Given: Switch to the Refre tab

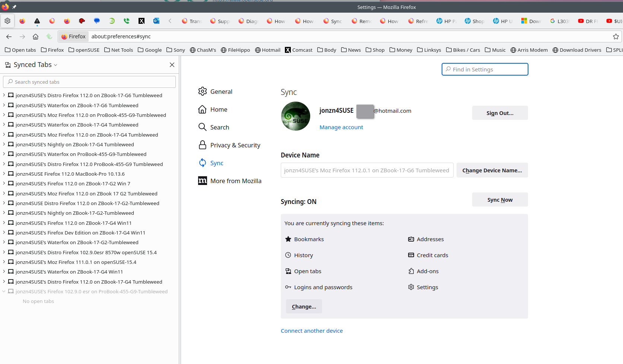Looking at the screenshot, I should [418, 21].
